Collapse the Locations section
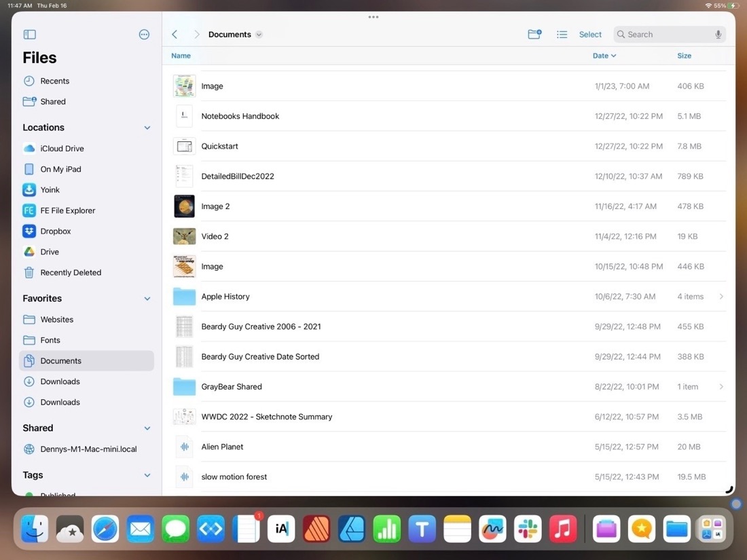Viewport: 747px width, 560px height. [x=147, y=127]
